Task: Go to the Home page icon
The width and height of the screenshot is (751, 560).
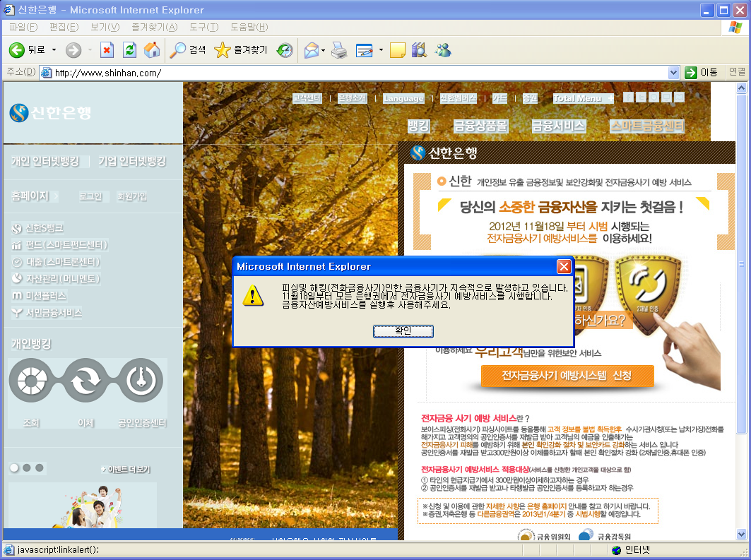Action: point(152,49)
